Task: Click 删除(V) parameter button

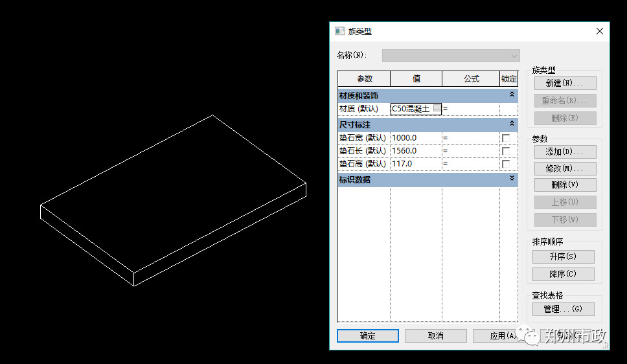Action: (x=565, y=185)
